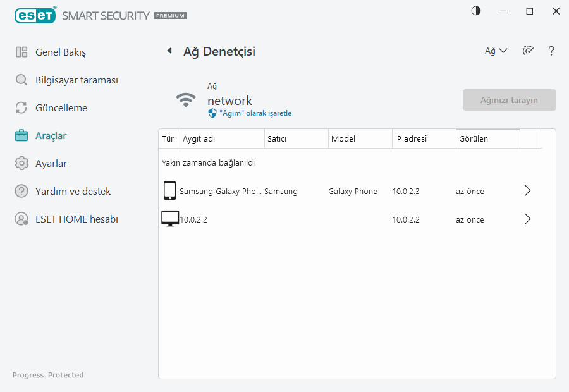569x392 pixels.
Task: Go to Bilgisayar taraması section
Action: (x=76, y=80)
